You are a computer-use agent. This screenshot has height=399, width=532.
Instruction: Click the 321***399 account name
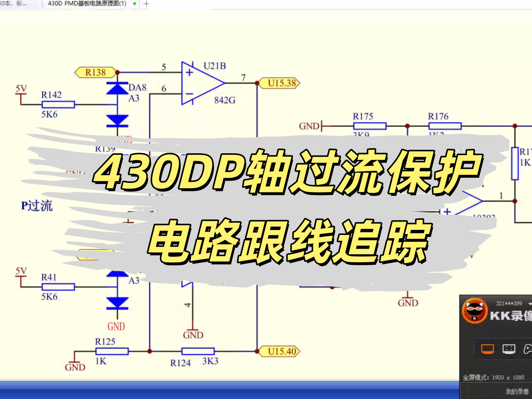[x=509, y=303]
